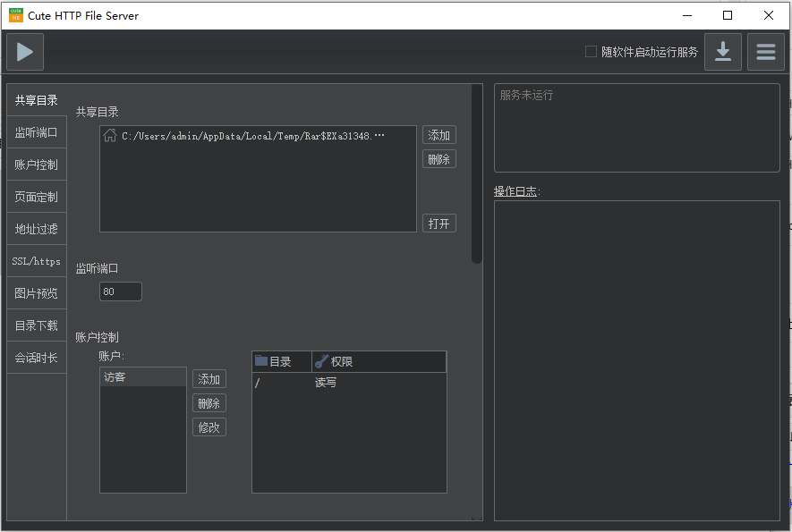Open the 账户控制 tab
The height and width of the screenshot is (532, 792).
[x=37, y=165]
